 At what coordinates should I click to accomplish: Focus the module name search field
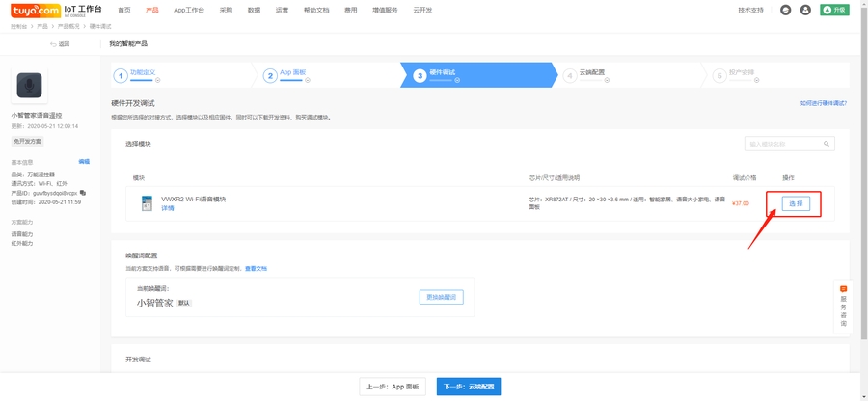tap(783, 144)
